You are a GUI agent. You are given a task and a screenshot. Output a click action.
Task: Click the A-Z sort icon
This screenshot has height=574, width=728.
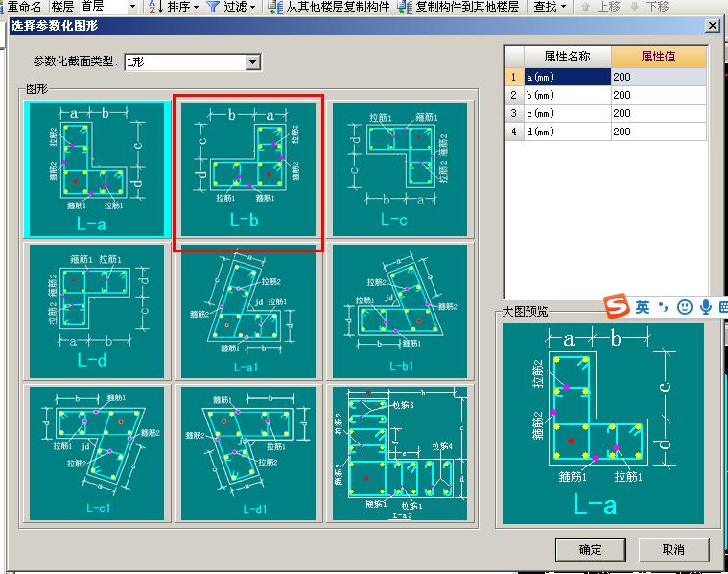click(155, 7)
